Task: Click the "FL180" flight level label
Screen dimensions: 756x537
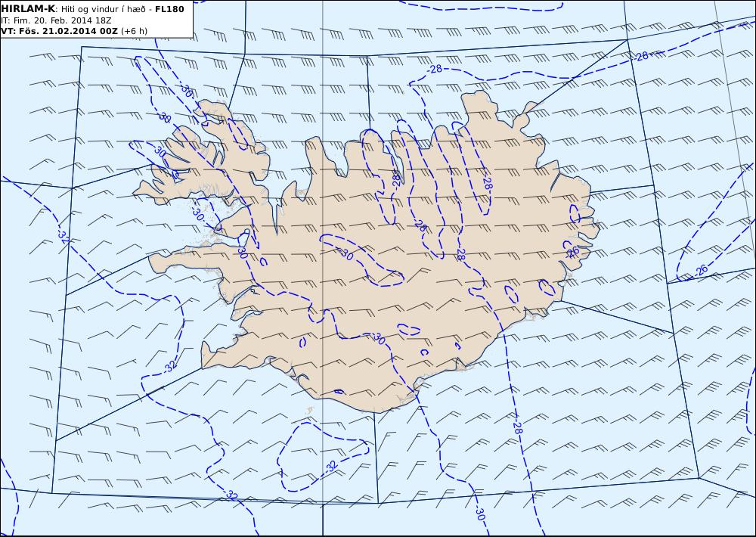Action: 169,9
